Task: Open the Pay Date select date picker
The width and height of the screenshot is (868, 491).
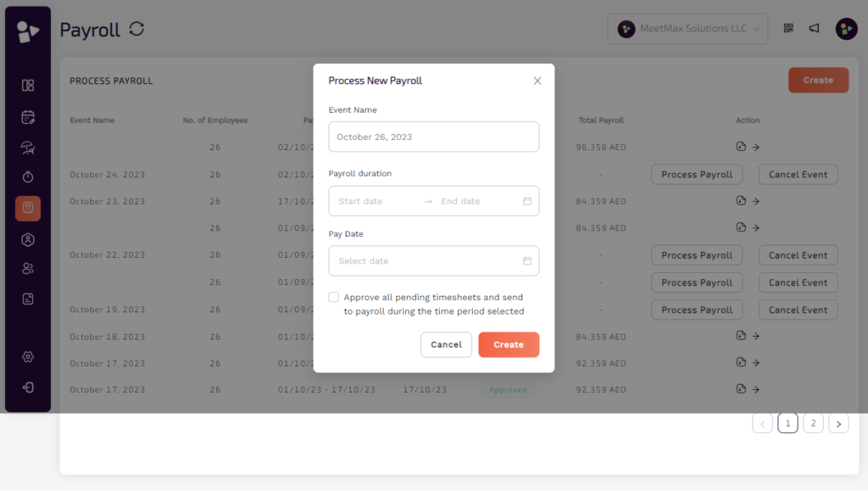Action: (x=433, y=260)
